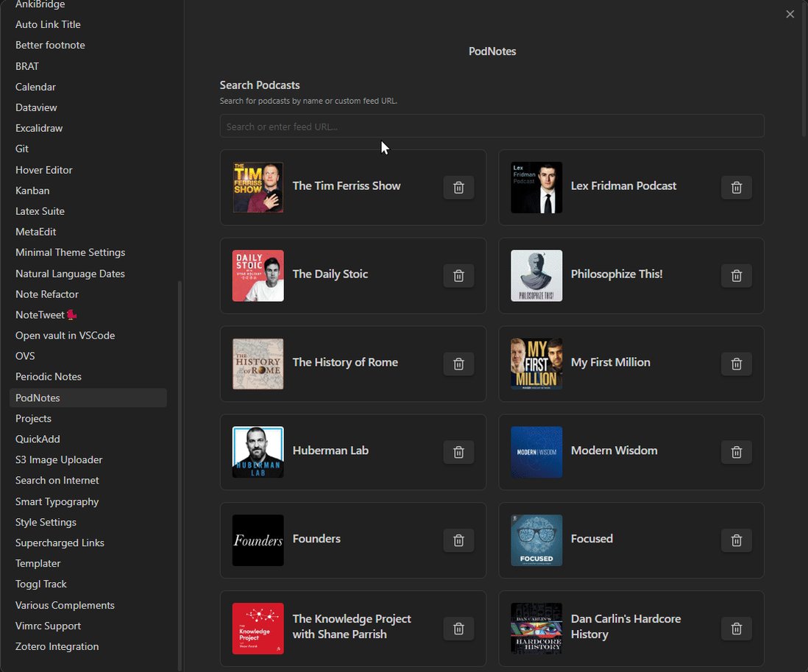This screenshot has width=808, height=672.
Task: Click the PodNotes panel scrollbar
Action: [x=804, y=69]
